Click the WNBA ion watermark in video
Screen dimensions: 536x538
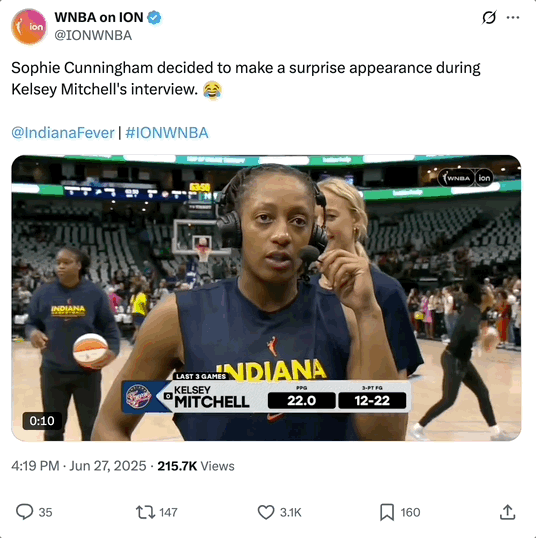click(x=466, y=178)
